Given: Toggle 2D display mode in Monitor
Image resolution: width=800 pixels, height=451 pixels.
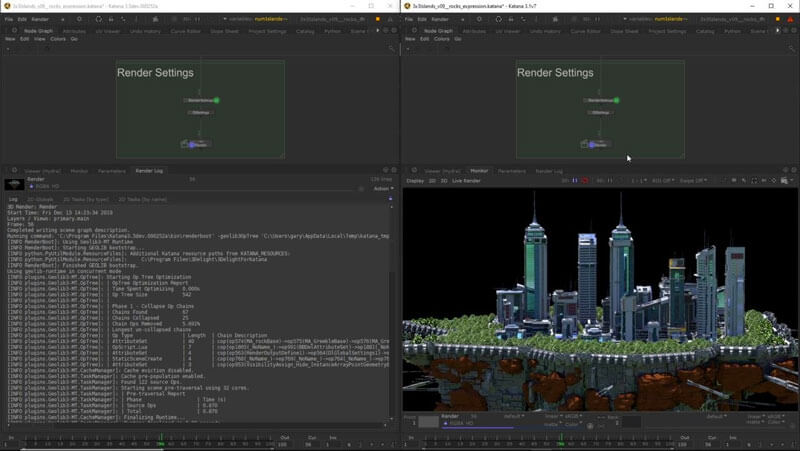Looking at the screenshot, I should 432,181.
